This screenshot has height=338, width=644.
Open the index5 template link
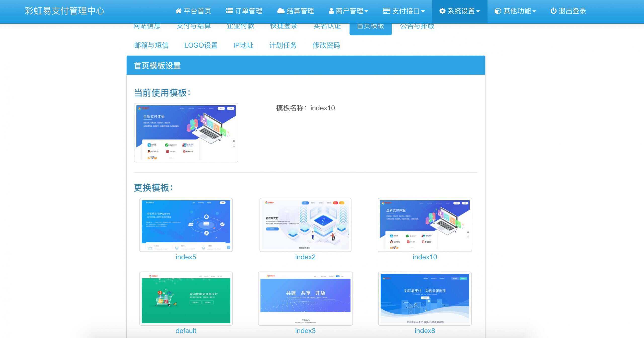click(x=186, y=257)
